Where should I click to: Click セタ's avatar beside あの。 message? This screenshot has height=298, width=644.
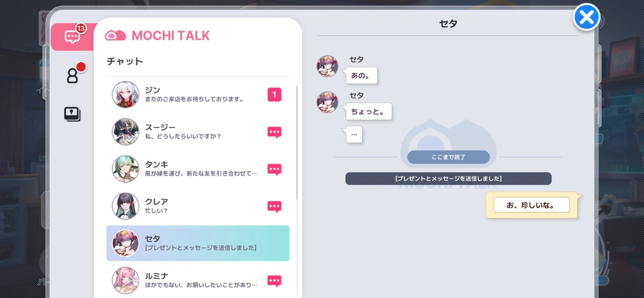point(327,66)
